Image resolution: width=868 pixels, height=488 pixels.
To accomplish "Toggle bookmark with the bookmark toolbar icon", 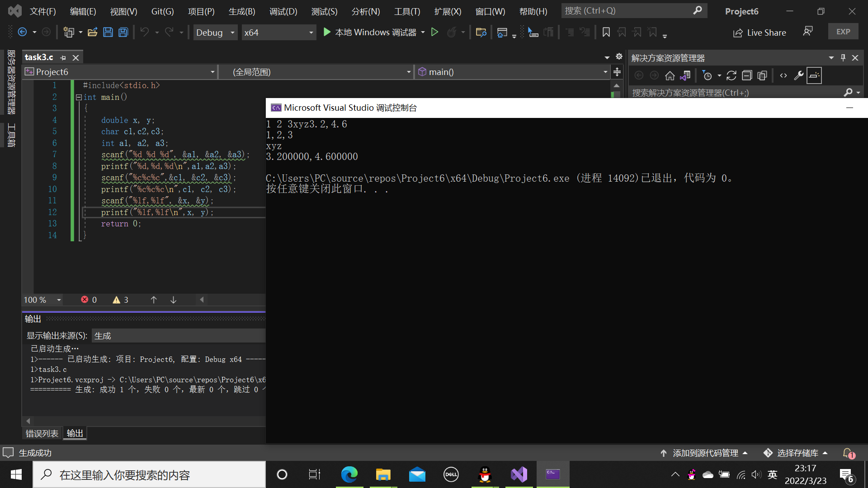I will (606, 32).
